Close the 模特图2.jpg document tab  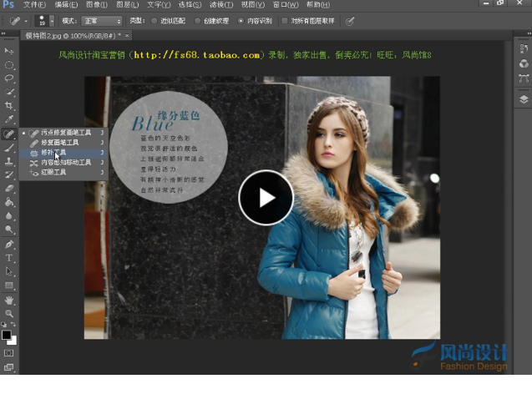click(x=127, y=35)
